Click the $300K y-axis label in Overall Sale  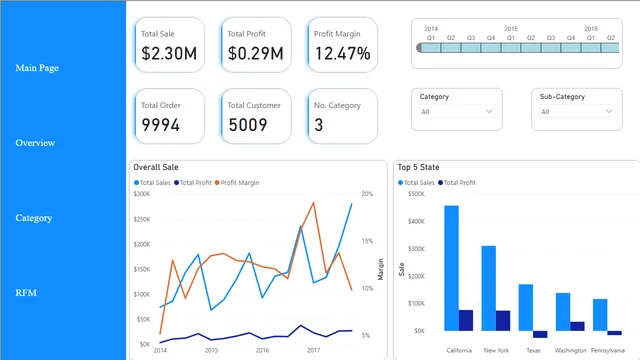[142, 194]
